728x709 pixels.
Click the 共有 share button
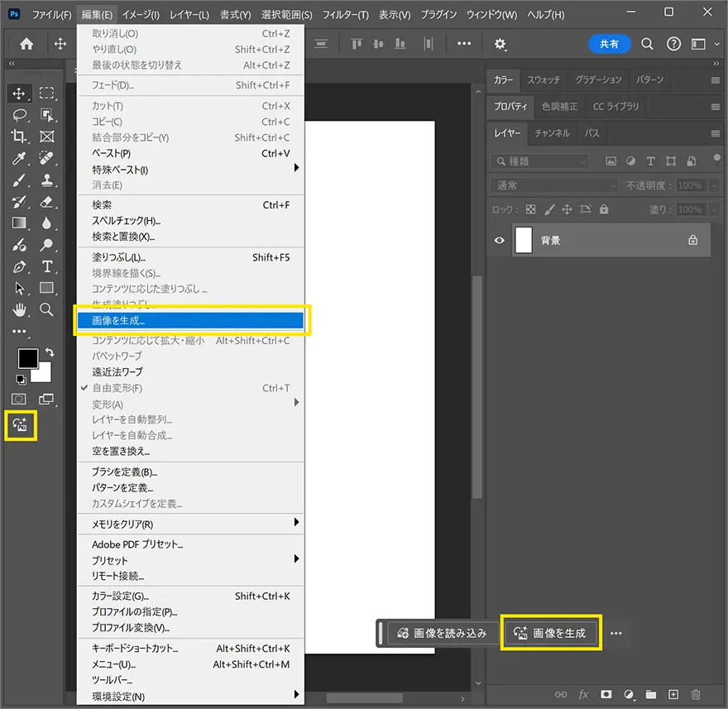(609, 44)
